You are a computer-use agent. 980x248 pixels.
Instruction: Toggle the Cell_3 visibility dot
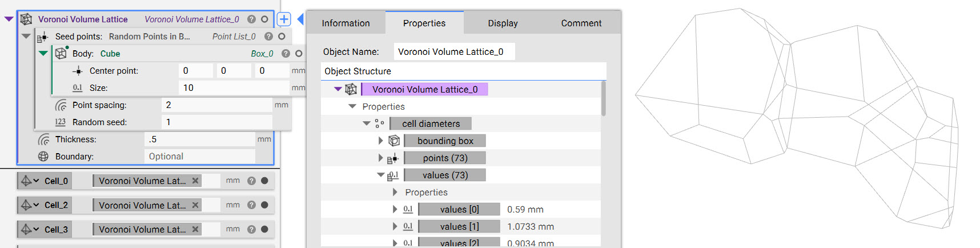point(264,229)
